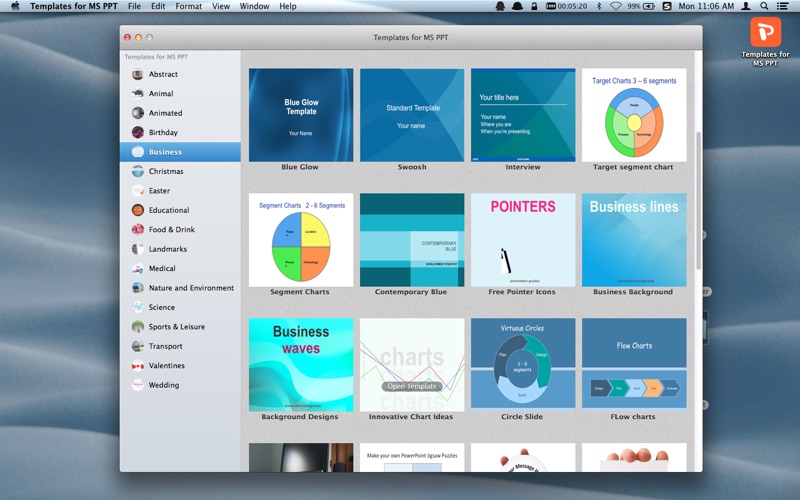
Task: Click the Business category icon
Action: 138,152
